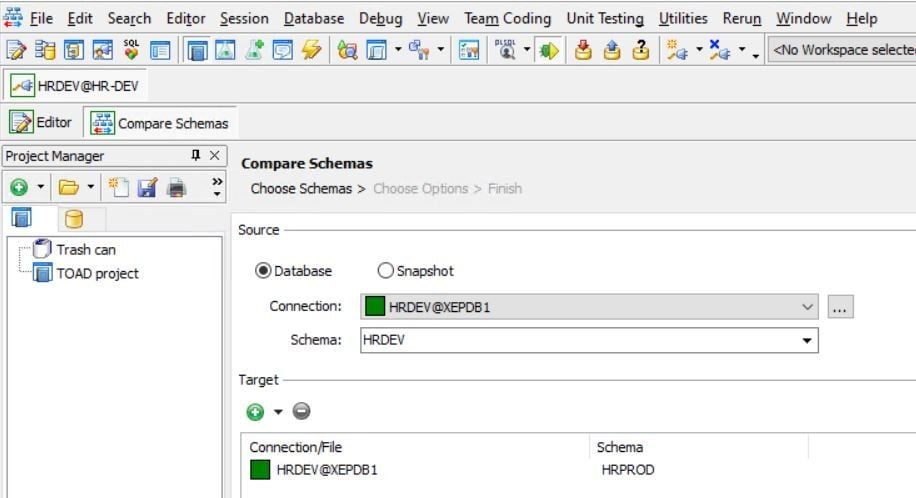Rollback with blue arrow database icon

[612, 50]
